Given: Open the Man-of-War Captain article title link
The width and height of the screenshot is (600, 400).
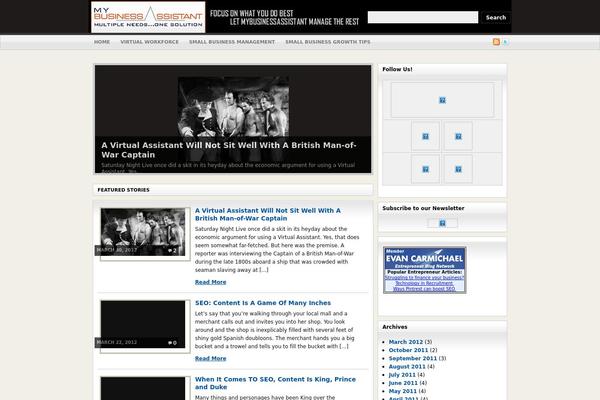Looking at the screenshot, I should (x=267, y=214).
